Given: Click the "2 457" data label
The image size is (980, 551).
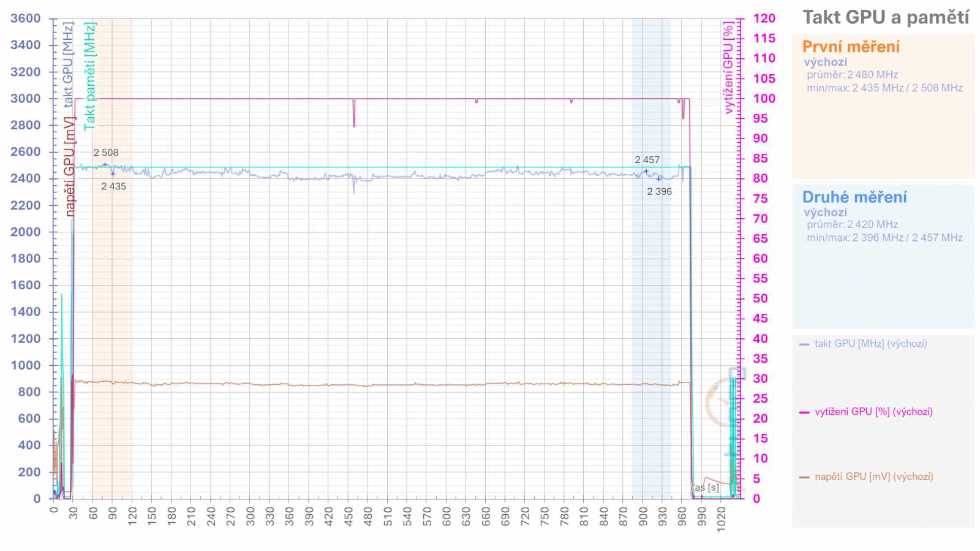Looking at the screenshot, I should (647, 160).
